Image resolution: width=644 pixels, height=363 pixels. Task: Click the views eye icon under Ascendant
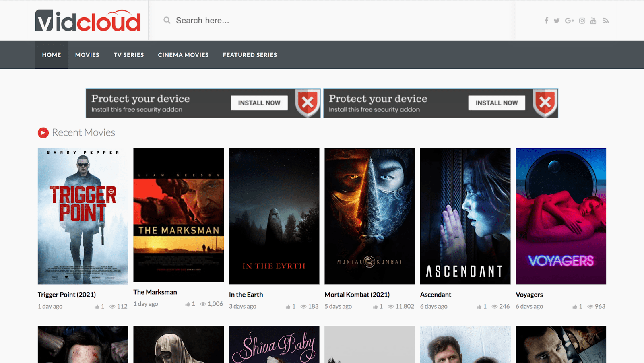click(x=495, y=307)
